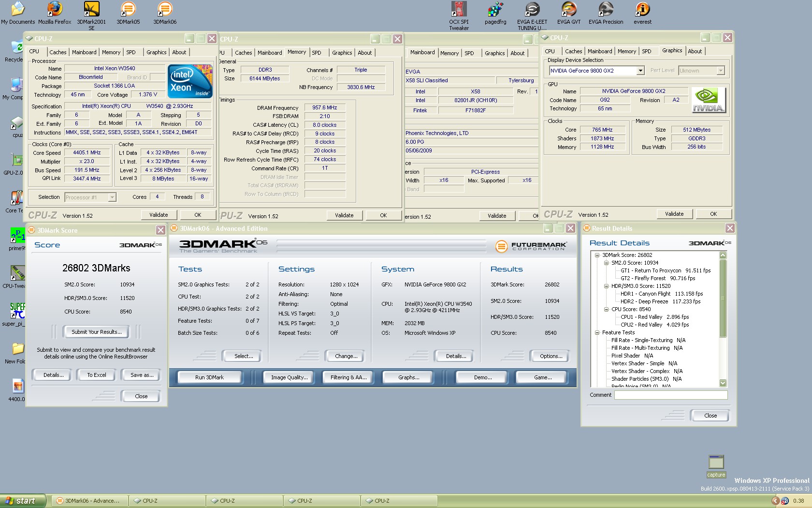
Task: Collapse the 3DMark Score tree node
Action: click(x=597, y=255)
